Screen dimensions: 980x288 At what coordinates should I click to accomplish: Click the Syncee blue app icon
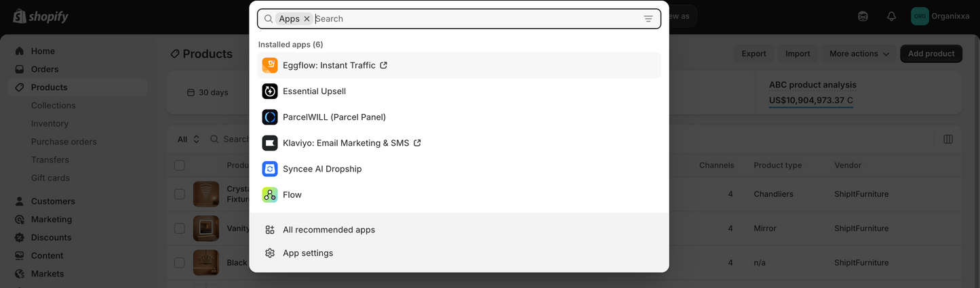click(x=270, y=169)
